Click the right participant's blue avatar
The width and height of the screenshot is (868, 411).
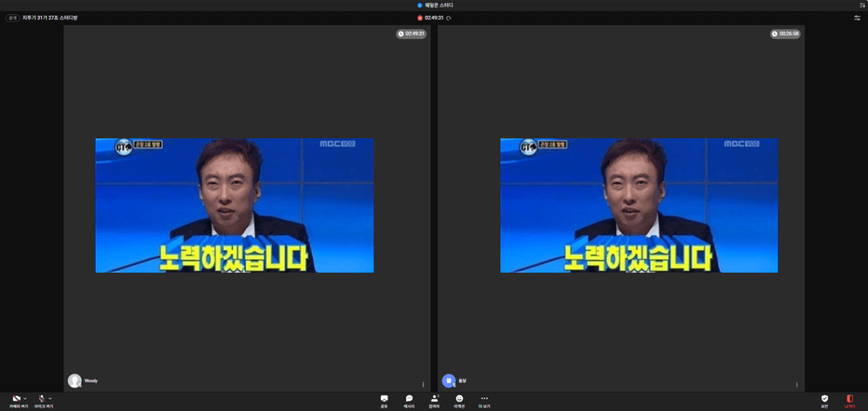[x=448, y=381]
